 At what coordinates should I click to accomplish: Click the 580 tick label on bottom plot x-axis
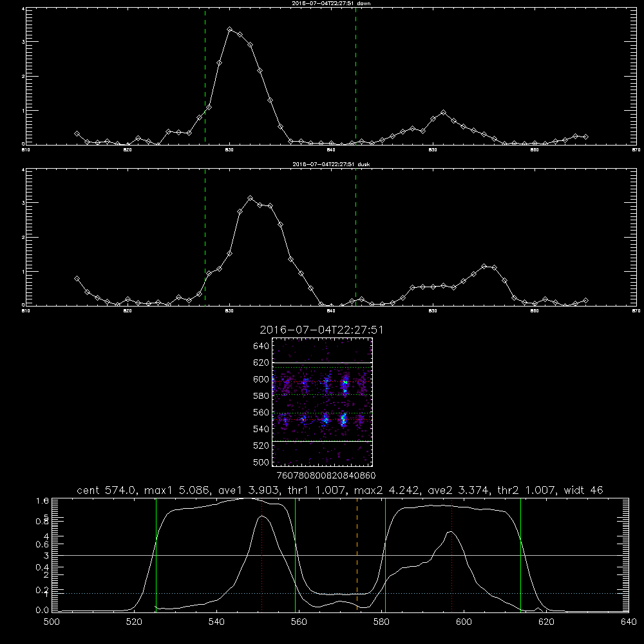click(x=381, y=622)
